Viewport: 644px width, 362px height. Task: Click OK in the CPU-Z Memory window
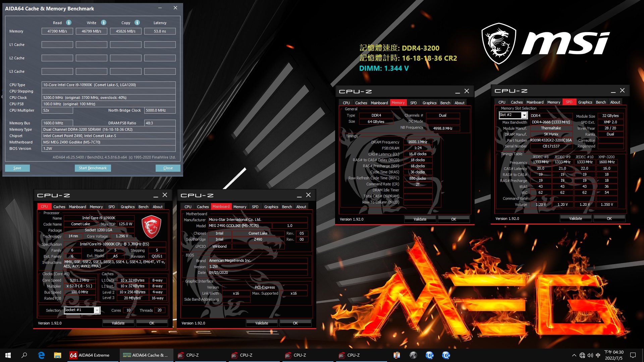coord(453,219)
